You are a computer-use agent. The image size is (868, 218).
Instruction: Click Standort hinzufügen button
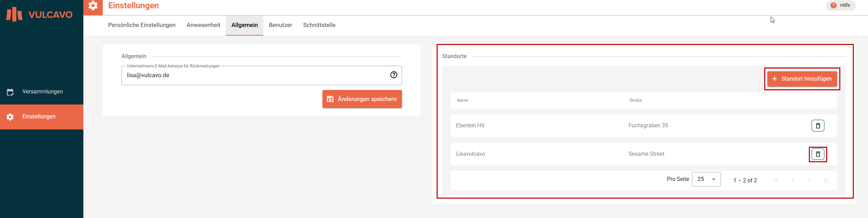(x=802, y=79)
